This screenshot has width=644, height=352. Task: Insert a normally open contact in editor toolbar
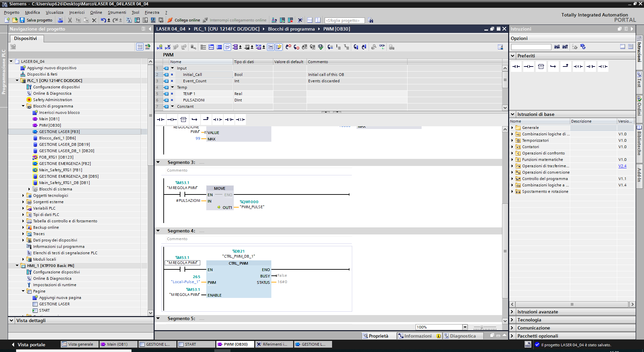tap(161, 120)
